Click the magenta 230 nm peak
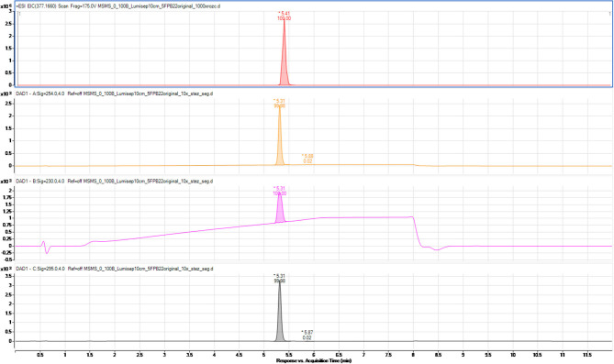This screenshot has height=364, width=614. (280, 209)
